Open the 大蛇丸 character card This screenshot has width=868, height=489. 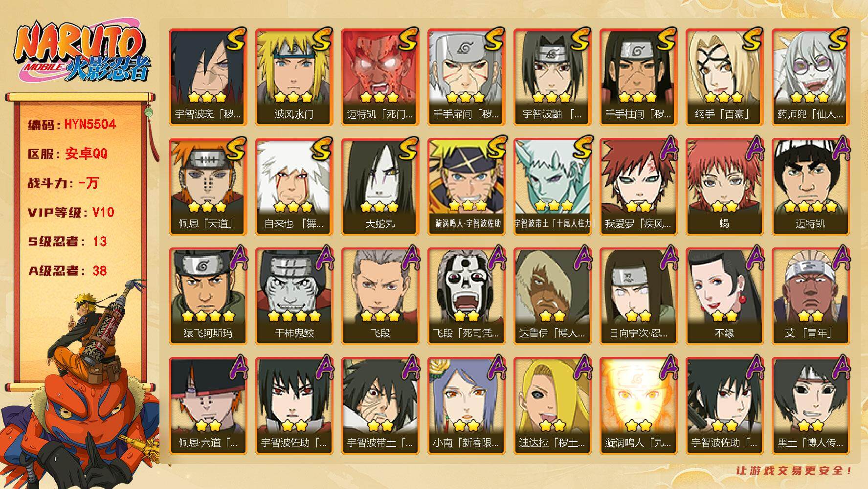(380, 186)
